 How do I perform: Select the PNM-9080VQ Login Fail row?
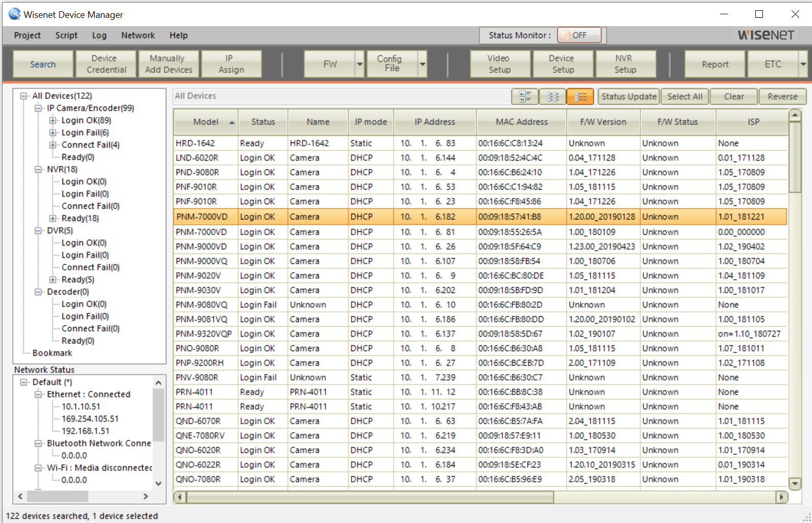[x=480, y=305]
